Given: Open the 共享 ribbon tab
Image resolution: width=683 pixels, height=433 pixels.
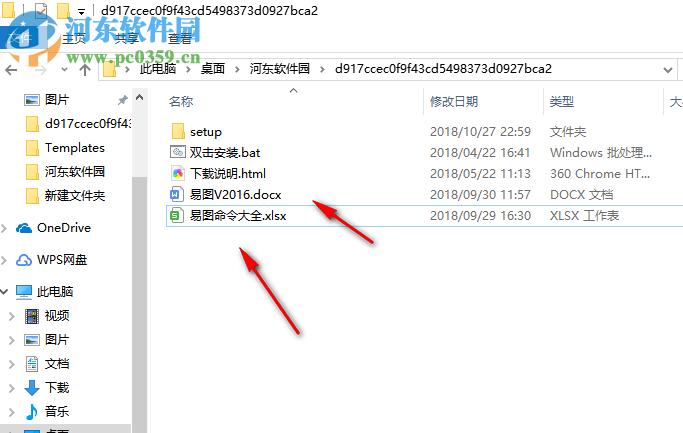Looking at the screenshot, I should point(127,39).
